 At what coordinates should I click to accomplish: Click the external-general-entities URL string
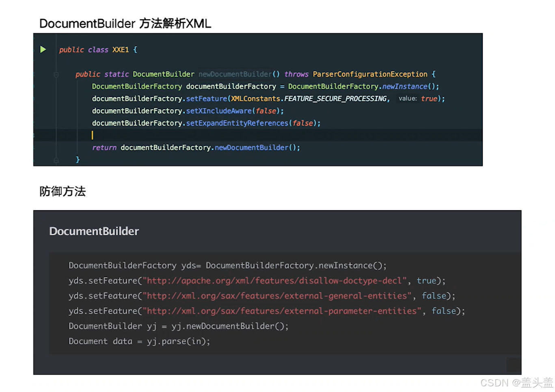(277, 296)
